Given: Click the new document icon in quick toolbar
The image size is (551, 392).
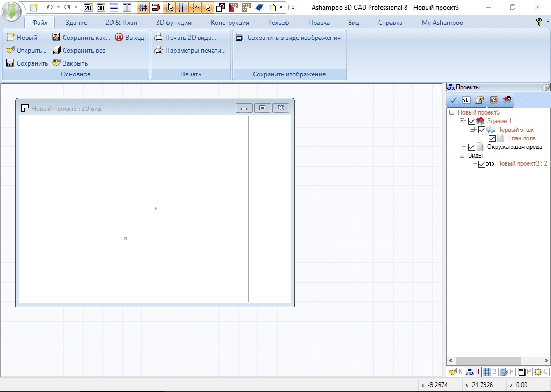Looking at the screenshot, I should tap(33, 8).
